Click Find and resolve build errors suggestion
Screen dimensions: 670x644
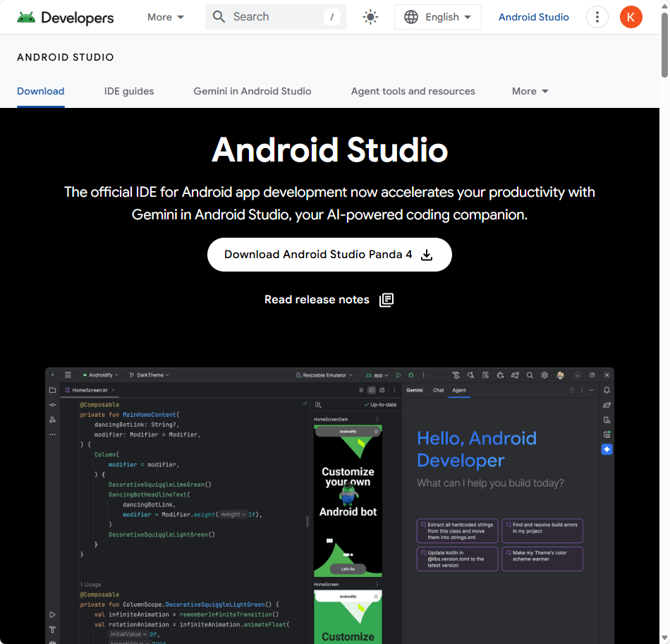click(x=542, y=530)
